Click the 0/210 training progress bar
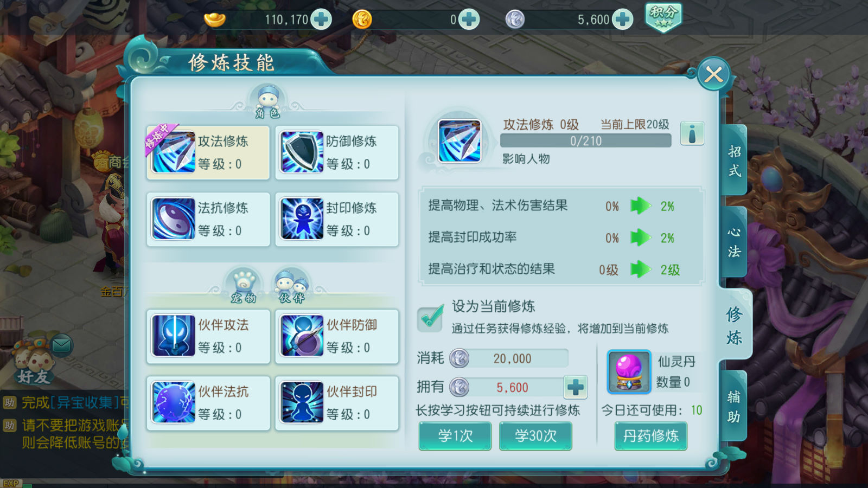The width and height of the screenshot is (868, 488). pyautogui.click(x=586, y=141)
